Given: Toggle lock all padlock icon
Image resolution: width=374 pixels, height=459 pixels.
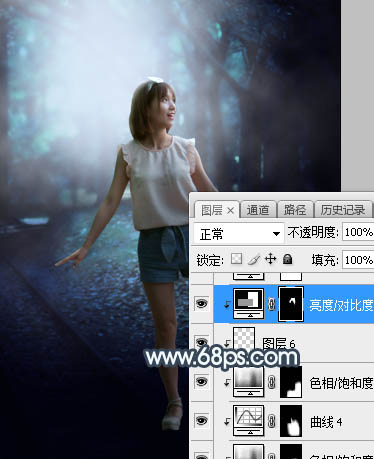Looking at the screenshot, I should tap(287, 259).
